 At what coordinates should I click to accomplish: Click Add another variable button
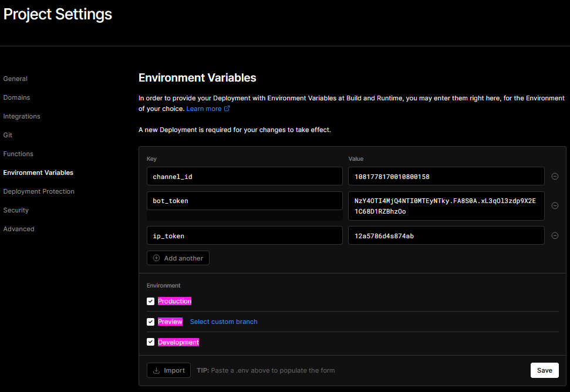pos(178,258)
